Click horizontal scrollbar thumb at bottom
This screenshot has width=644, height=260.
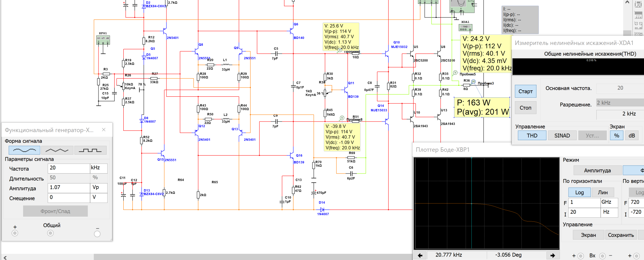pos(253,257)
